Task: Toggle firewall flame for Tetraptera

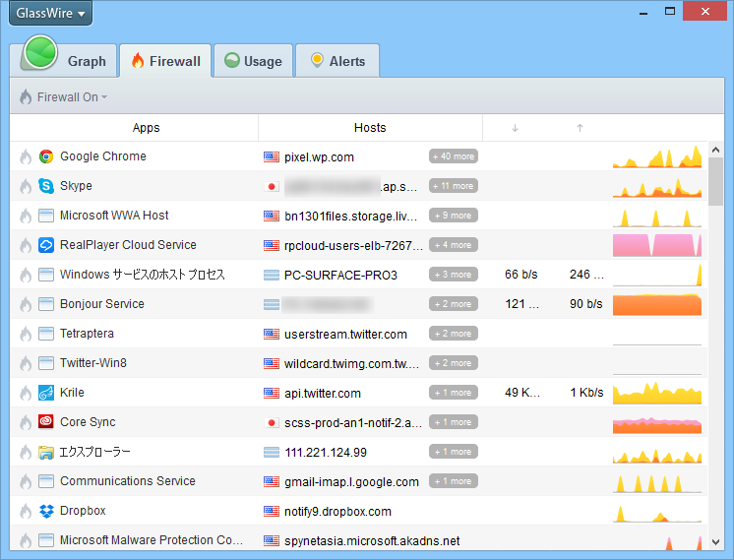Action: click(x=26, y=334)
